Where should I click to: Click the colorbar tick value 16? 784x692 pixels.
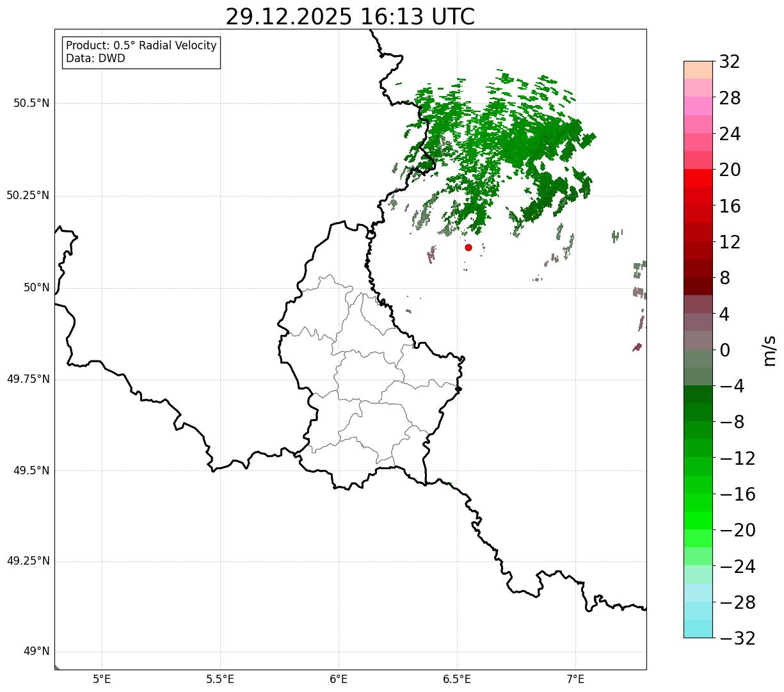[730, 206]
